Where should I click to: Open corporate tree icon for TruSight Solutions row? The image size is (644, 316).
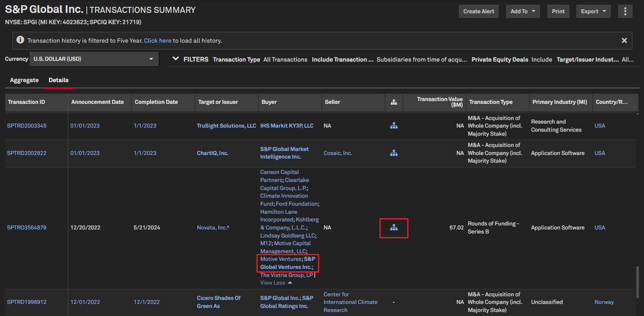point(394,126)
